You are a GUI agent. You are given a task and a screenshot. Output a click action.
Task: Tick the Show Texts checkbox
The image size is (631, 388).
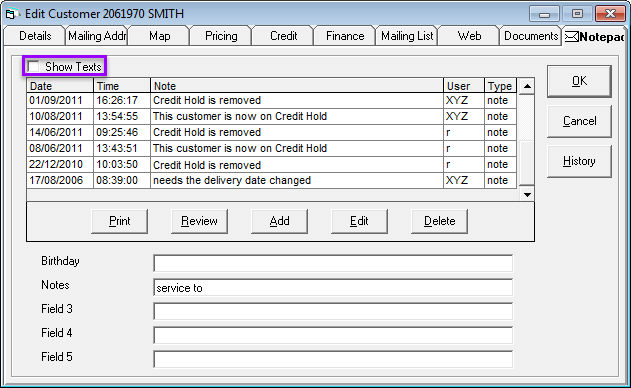point(33,66)
